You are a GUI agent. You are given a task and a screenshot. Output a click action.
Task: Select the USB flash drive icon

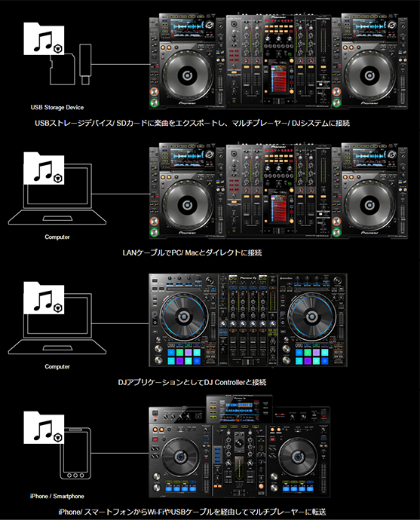85,64
